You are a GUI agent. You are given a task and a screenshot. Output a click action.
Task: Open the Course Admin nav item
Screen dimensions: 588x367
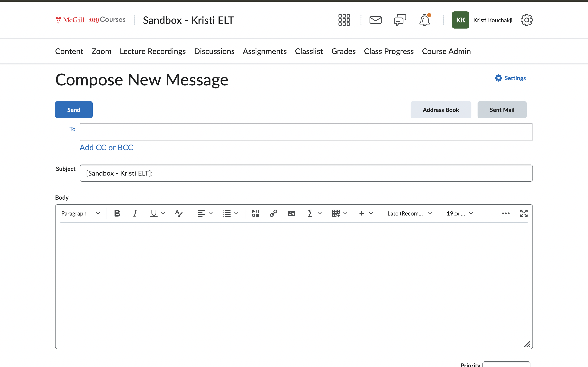point(446,51)
